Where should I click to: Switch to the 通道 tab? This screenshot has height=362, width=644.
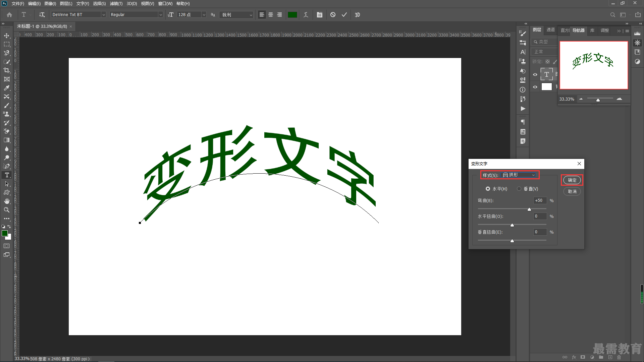click(551, 30)
